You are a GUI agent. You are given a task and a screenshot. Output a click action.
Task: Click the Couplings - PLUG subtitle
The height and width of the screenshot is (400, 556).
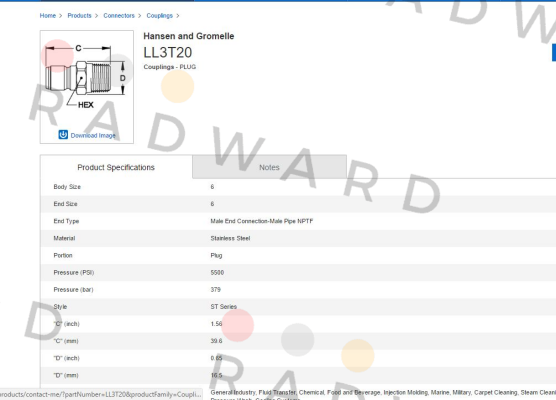pyautogui.click(x=169, y=67)
